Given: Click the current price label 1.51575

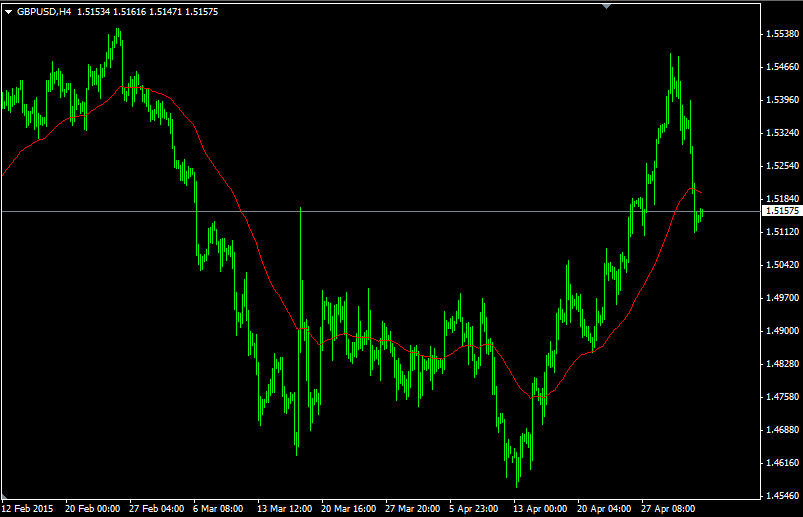Looking at the screenshot, I should 783,211.
